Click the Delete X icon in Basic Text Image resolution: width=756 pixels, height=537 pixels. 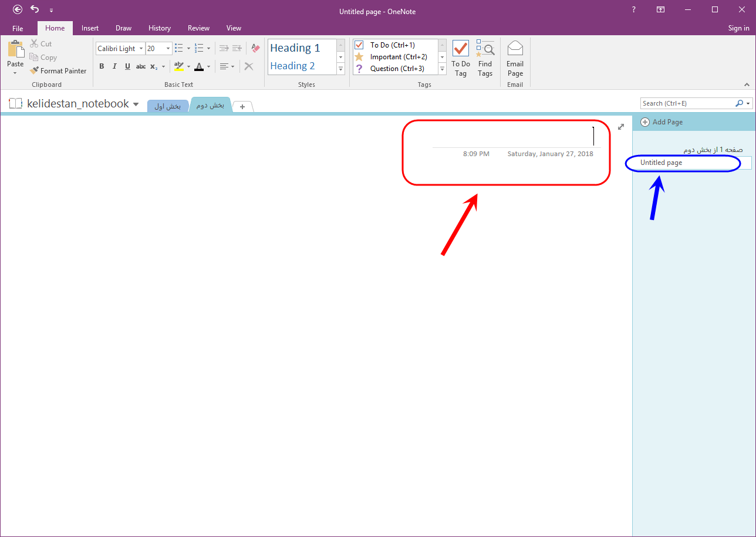(249, 66)
